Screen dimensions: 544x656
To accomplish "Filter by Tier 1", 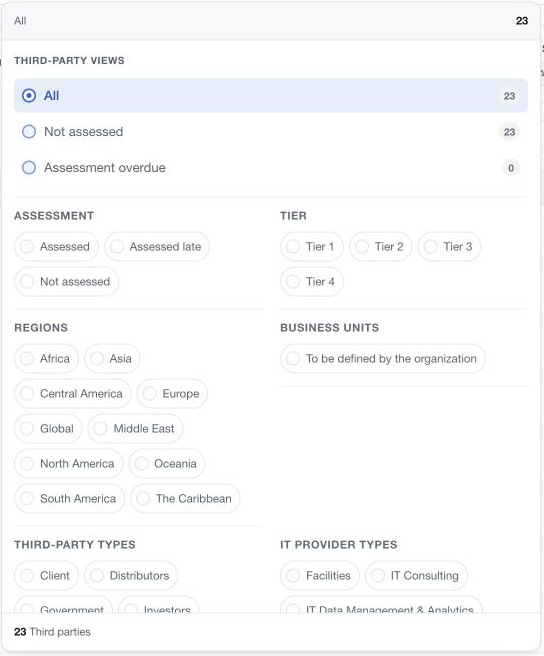I will click(312, 246).
